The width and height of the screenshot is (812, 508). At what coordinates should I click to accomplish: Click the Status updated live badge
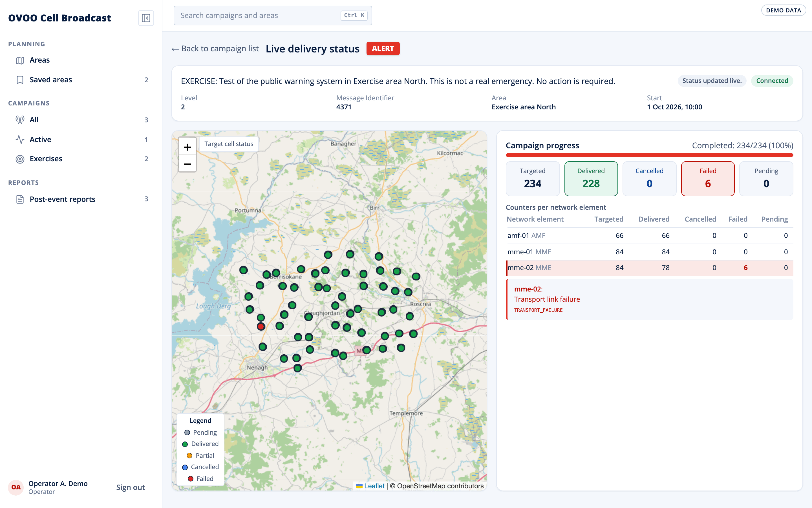click(x=712, y=81)
